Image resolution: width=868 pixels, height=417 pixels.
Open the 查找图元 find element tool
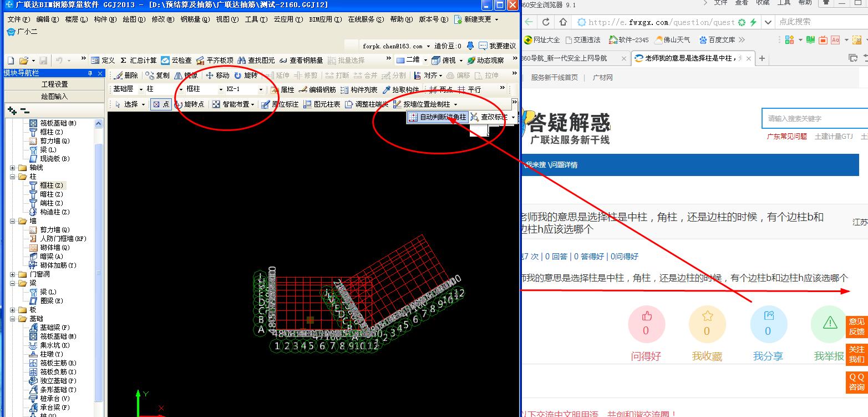click(256, 60)
